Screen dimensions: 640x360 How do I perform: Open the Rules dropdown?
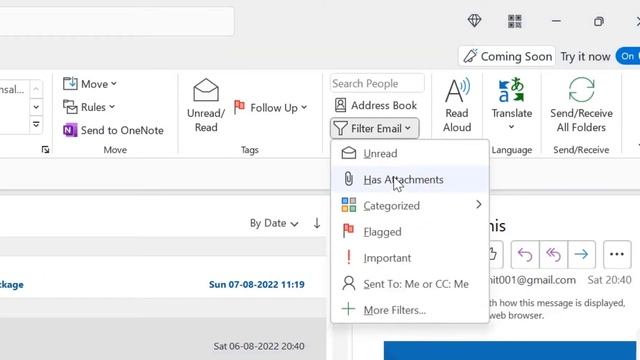pyautogui.click(x=89, y=107)
